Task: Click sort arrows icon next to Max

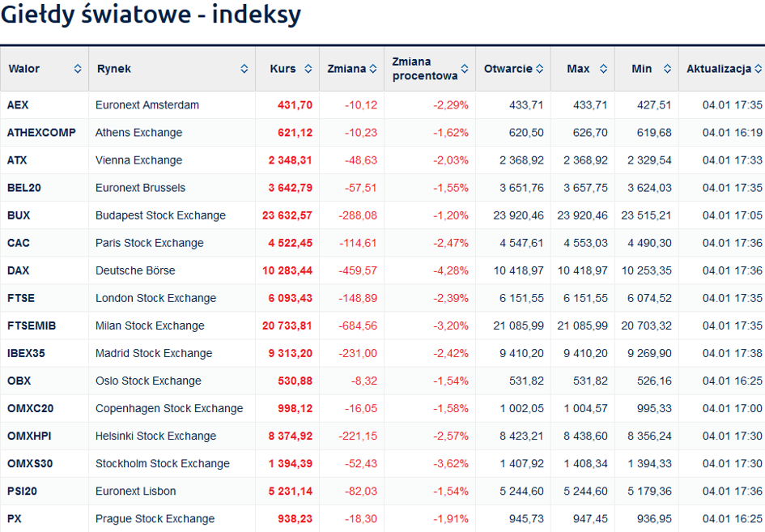Action: coord(603,69)
